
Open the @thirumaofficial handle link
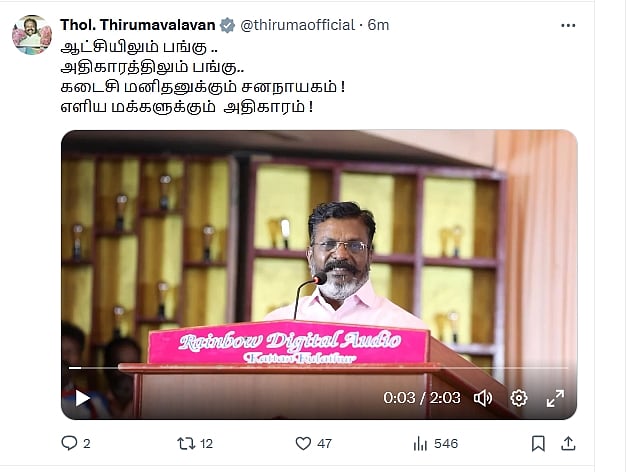(298, 25)
